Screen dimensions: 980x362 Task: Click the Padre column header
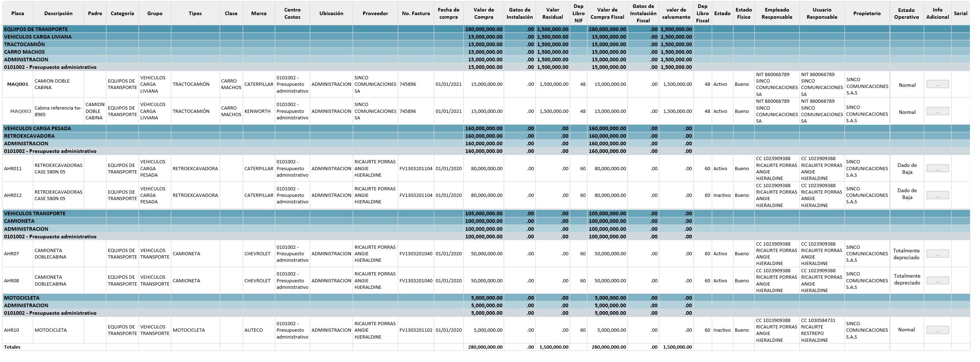(x=95, y=13)
